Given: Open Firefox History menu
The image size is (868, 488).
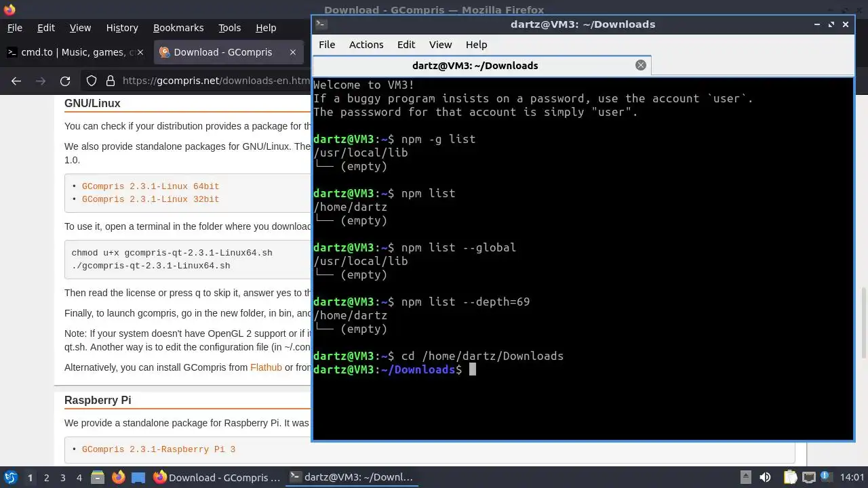Looking at the screenshot, I should click(x=122, y=28).
